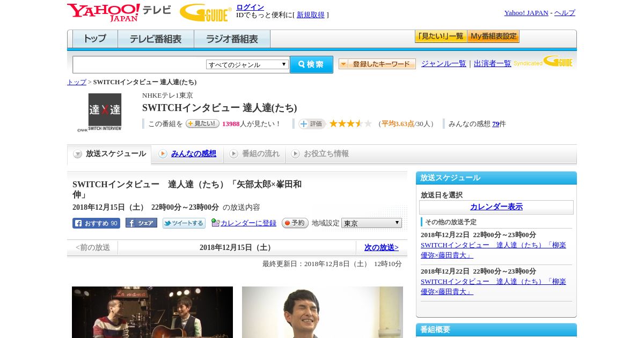Click the 平均3.63点 rating text
The image size is (644, 338).
pyautogui.click(x=398, y=124)
